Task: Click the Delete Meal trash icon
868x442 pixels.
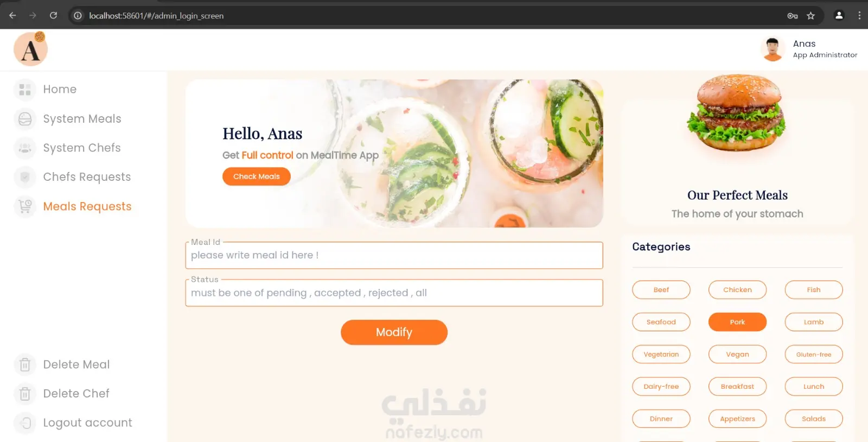Action: 25,365
